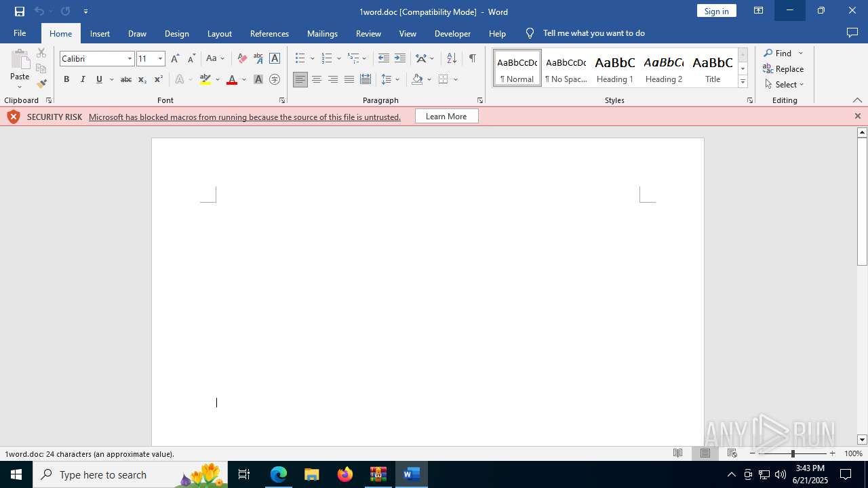Click the distributed alignment icon
The height and width of the screenshot is (488, 868).
366,79
